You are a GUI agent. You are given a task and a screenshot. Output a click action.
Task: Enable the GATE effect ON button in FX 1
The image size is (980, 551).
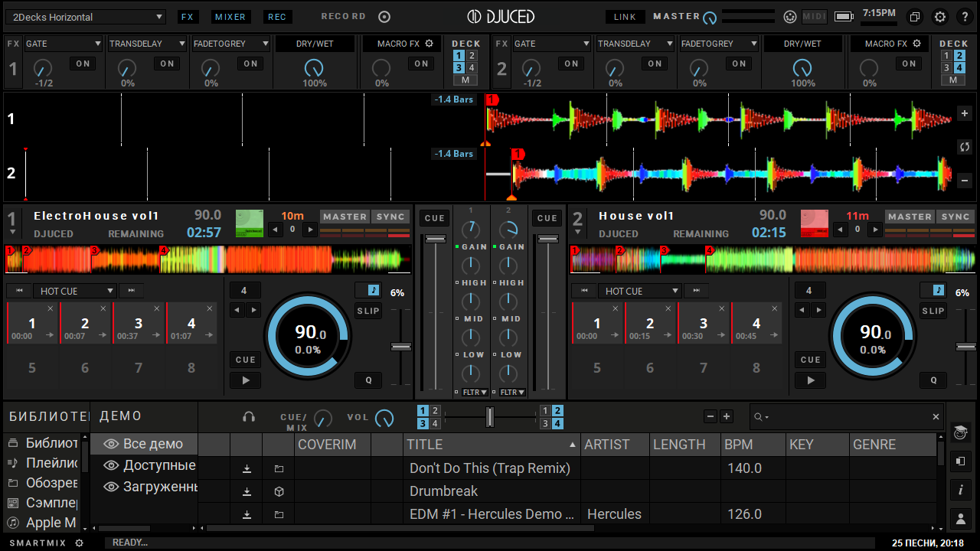(x=83, y=64)
